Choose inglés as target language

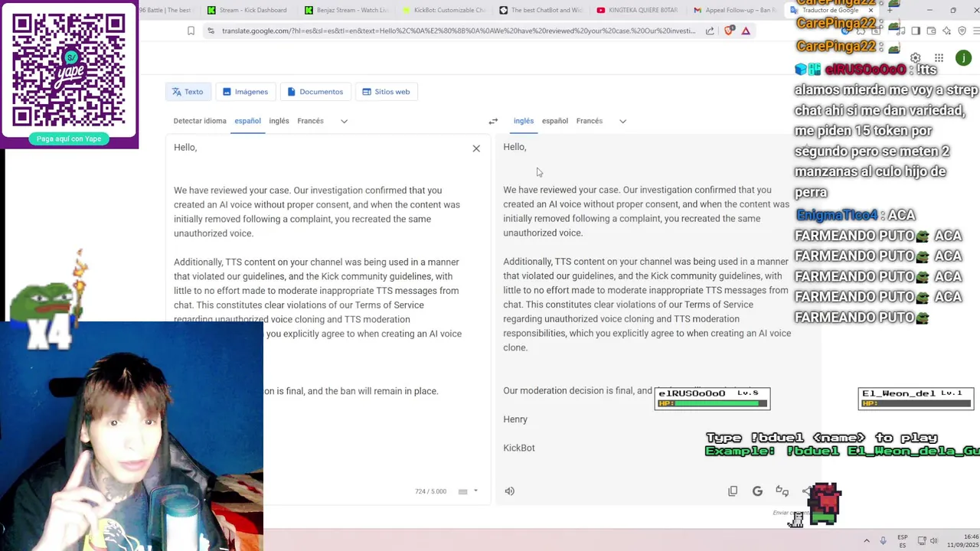[524, 121]
